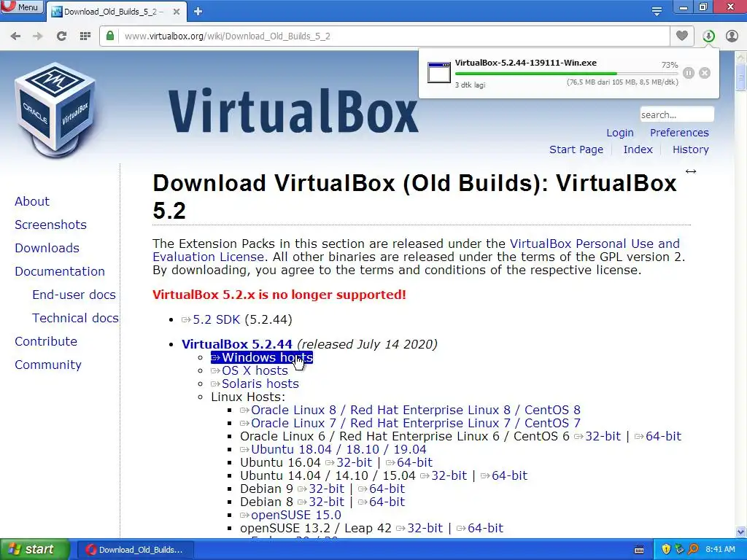
Task: Go forward with the forward arrow
Action: [38, 36]
